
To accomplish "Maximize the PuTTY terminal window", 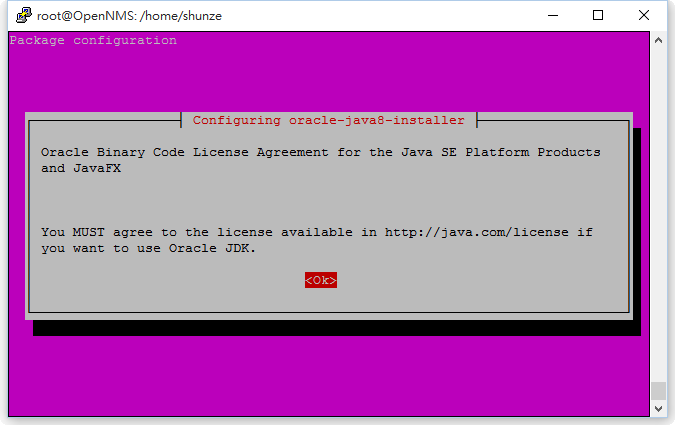I will tap(598, 16).
